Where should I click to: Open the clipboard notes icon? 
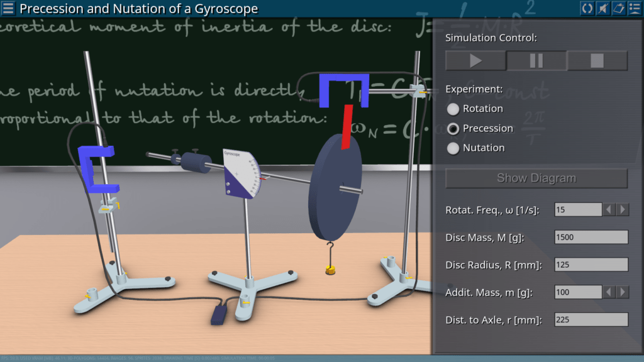(x=618, y=8)
